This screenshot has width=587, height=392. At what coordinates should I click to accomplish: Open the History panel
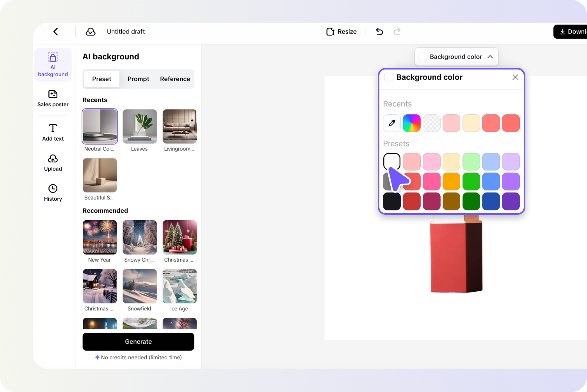coord(53,193)
